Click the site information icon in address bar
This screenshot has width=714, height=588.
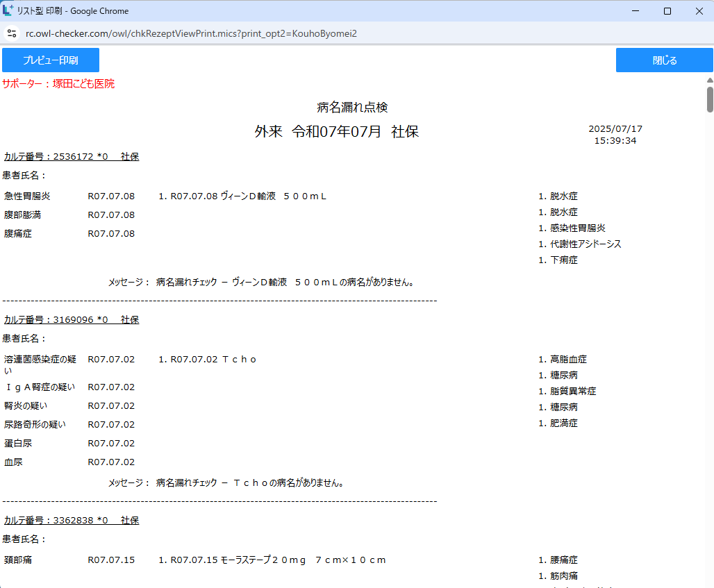[x=12, y=33]
